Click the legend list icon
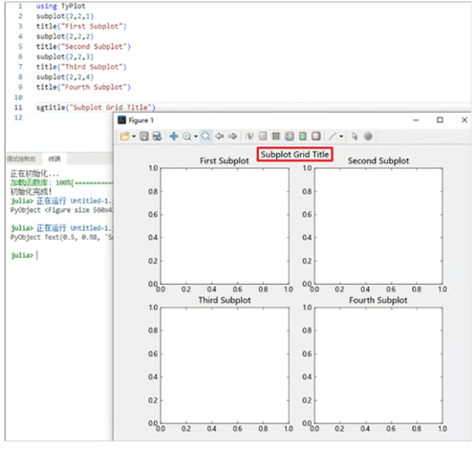 click(263, 137)
